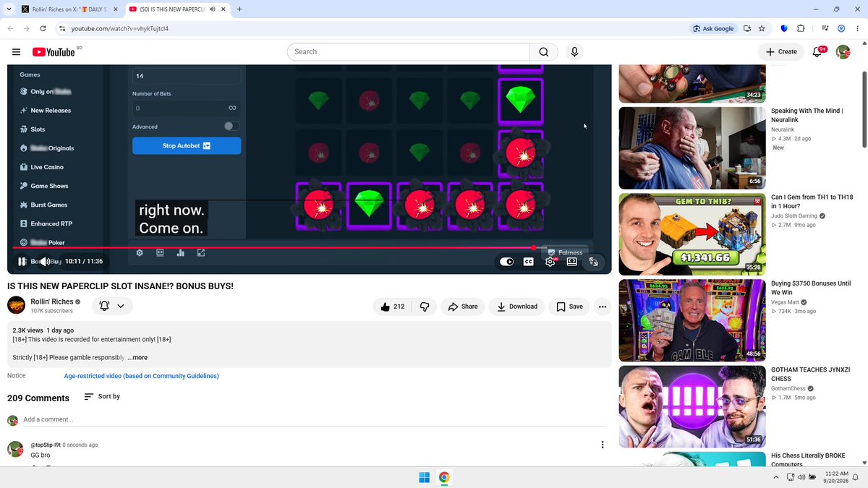This screenshot has width=868, height=488.
Task: Mute the video volume
Action: (44, 262)
